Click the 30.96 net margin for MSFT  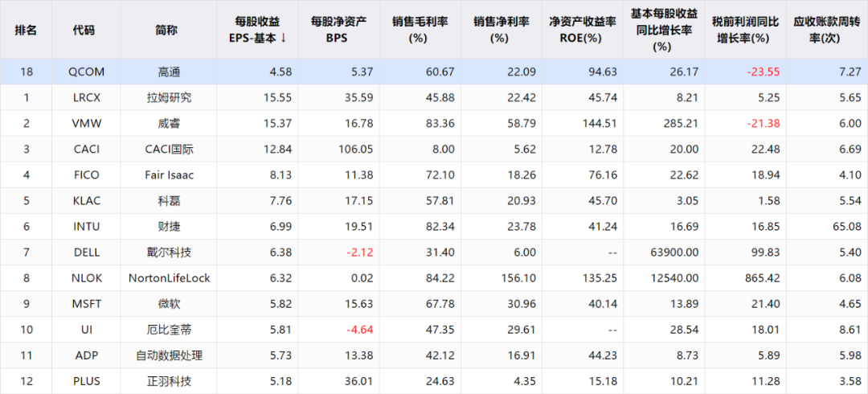[522, 304]
